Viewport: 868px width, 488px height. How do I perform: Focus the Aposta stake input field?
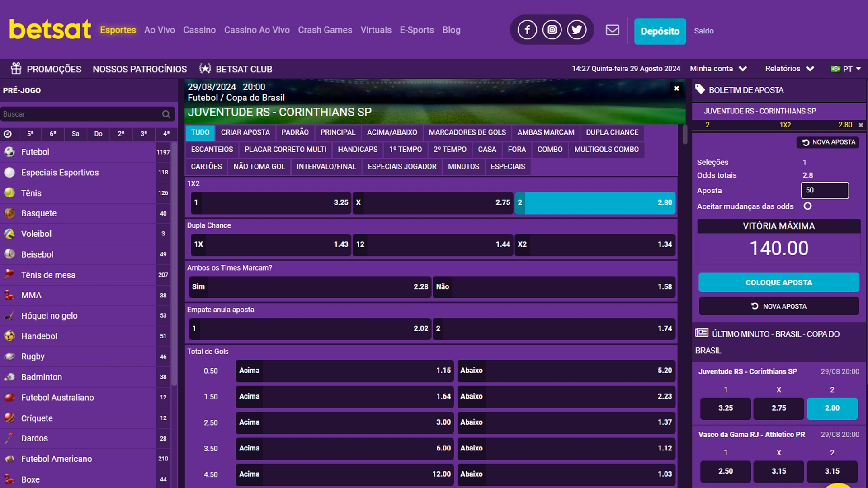tap(825, 190)
